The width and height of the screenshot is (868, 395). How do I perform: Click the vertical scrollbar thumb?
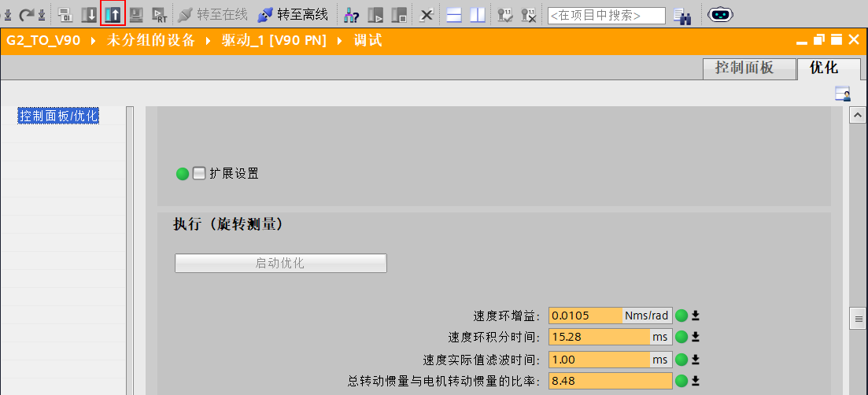click(x=859, y=318)
